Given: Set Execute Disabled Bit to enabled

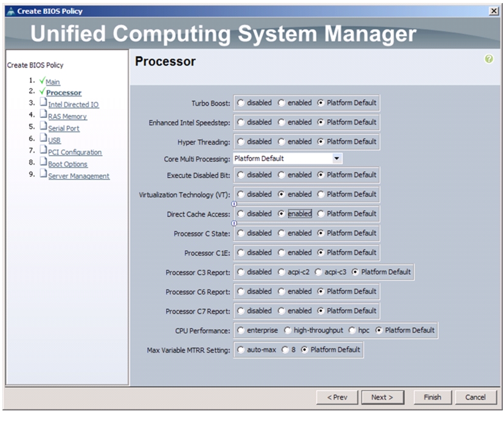Looking at the screenshot, I should tap(281, 175).
